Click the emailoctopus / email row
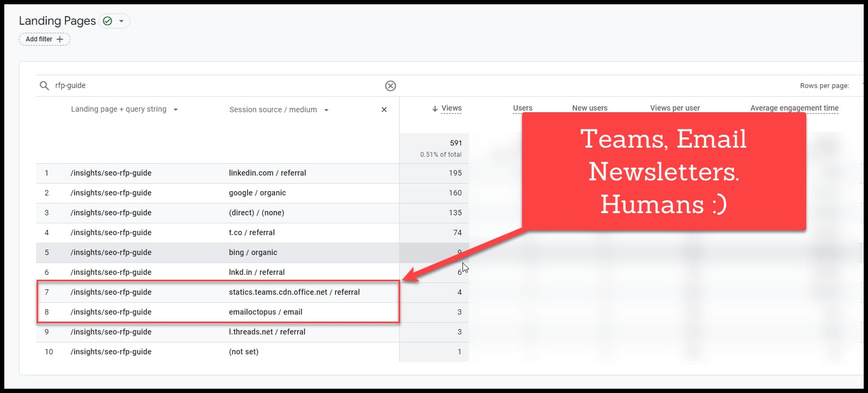The width and height of the screenshot is (868, 393). tap(265, 312)
